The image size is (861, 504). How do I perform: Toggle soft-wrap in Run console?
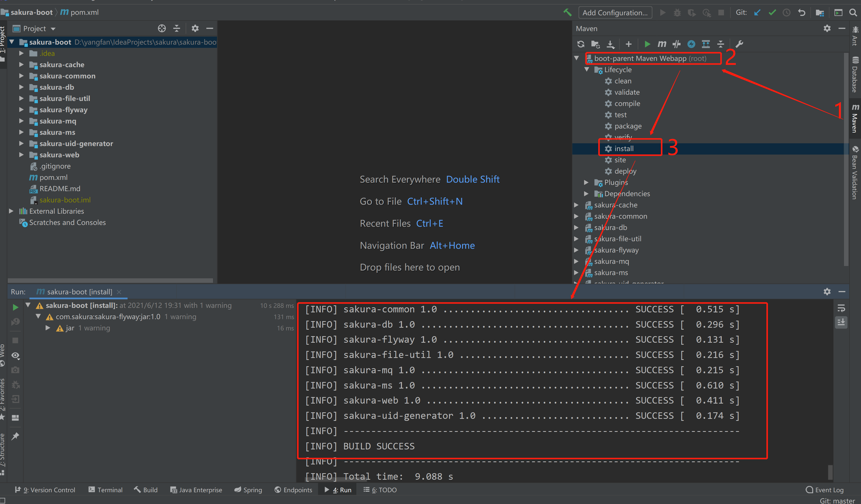point(841,308)
